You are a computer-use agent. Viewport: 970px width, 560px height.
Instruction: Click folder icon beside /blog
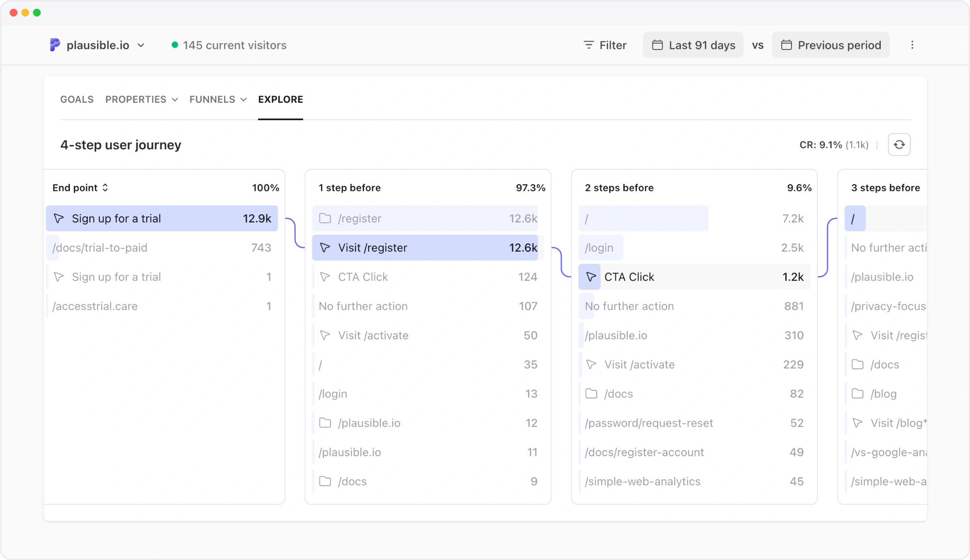click(857, 394)
